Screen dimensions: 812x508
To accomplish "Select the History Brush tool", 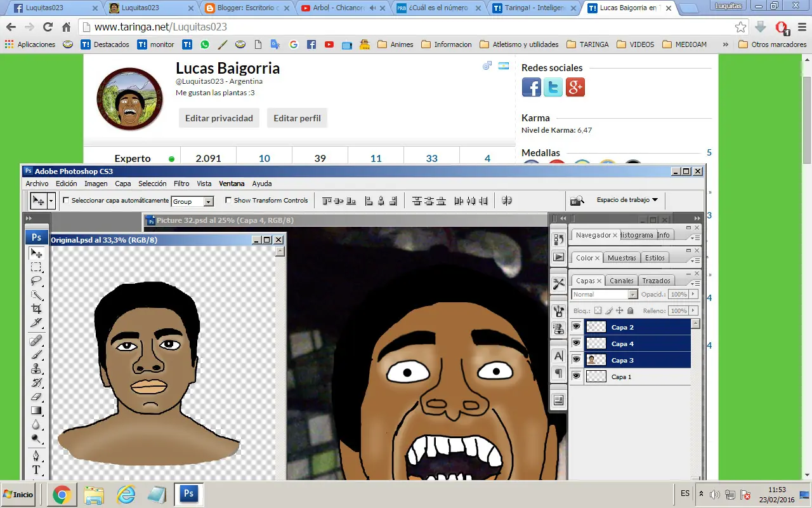I will click(x=36, y=382).
